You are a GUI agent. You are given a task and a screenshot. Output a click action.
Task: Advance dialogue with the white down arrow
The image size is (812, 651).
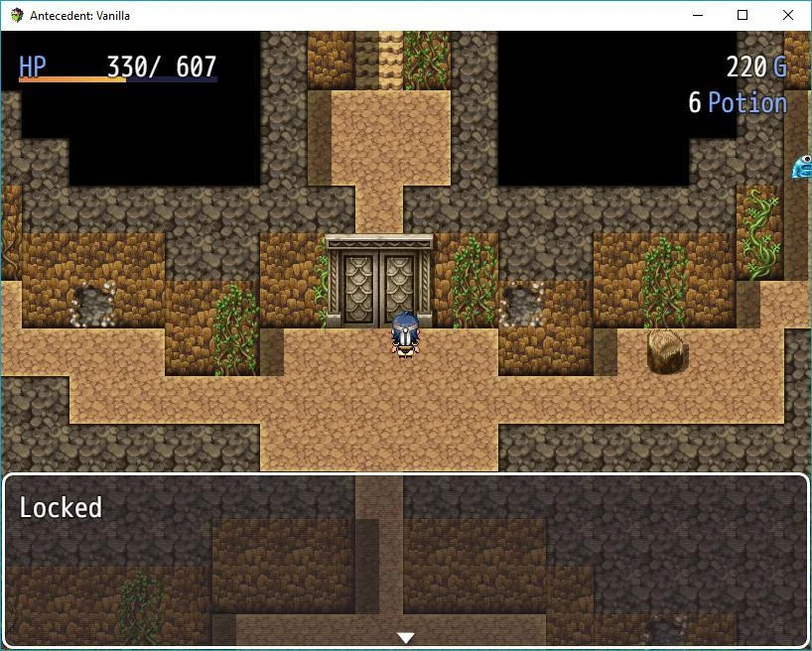405,637
